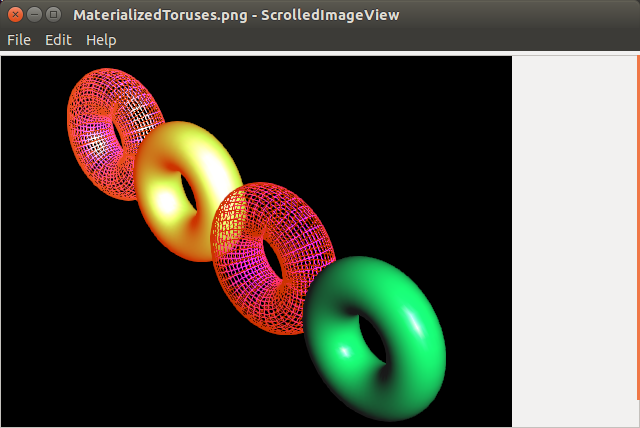Click the orange vertical scrollbar
Image resolution: width=640 pixels, height=428 pixels.
point(638,228)
